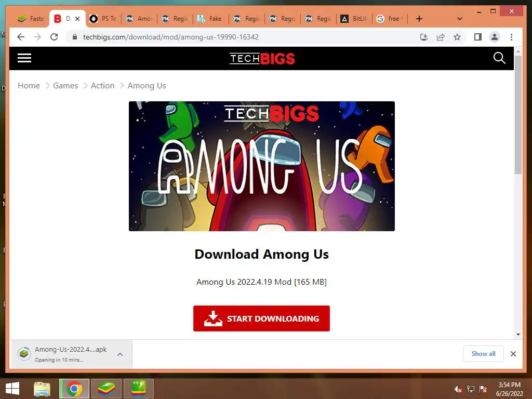Reload the techbigs page

(x=54, y=37)
